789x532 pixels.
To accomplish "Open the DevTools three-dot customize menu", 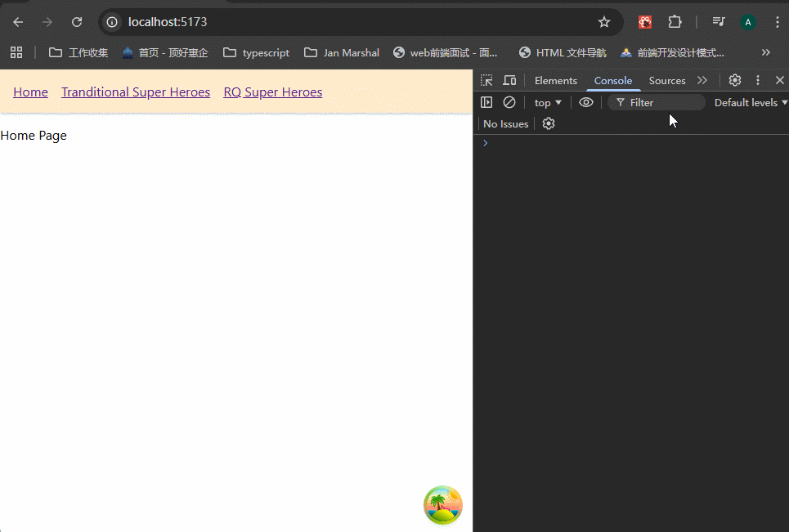I will pyautogui.click(x=758, y=80).
